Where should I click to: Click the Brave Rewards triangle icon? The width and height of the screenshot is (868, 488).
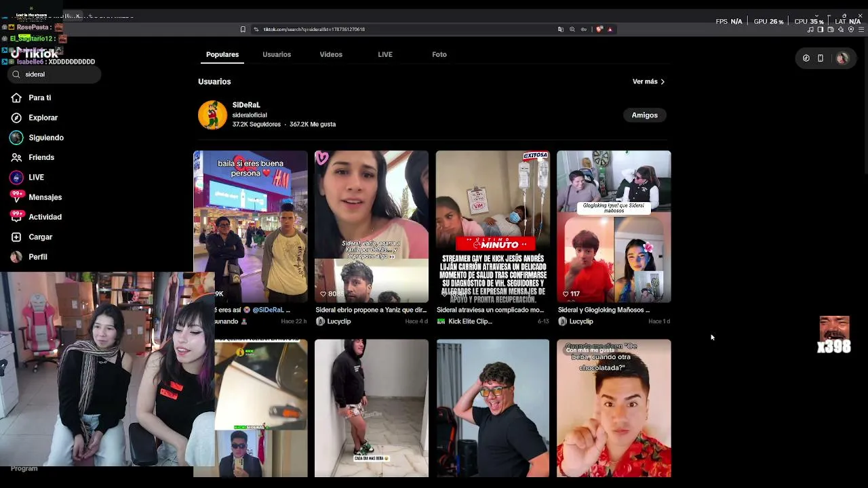(610, 29)
